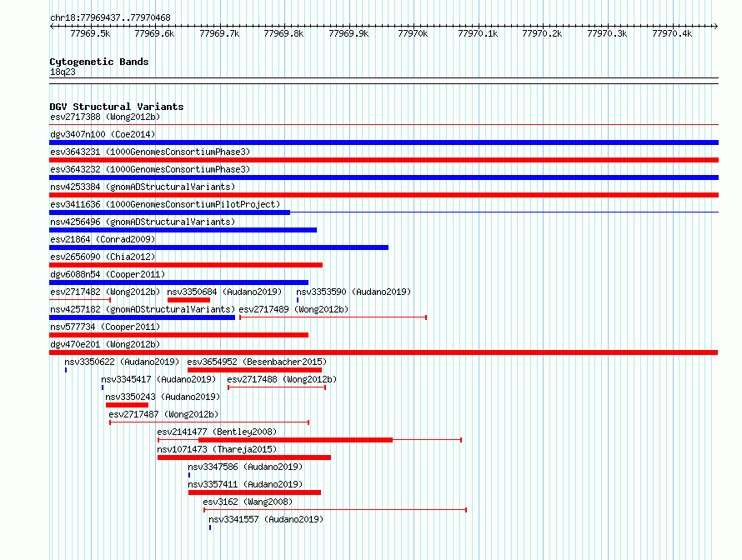The width and height of the screenshot is (742, 560).
Task: Click the esv3654952 (Besenbacher2015) red bar
Action: point(254,370)
